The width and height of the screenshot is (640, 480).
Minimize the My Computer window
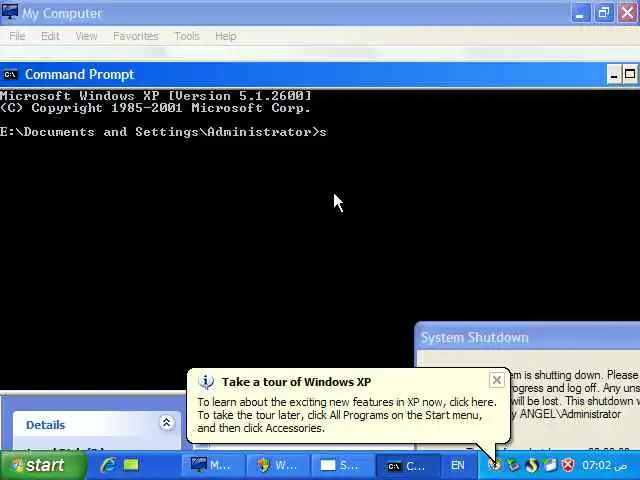tap(580, 13)
